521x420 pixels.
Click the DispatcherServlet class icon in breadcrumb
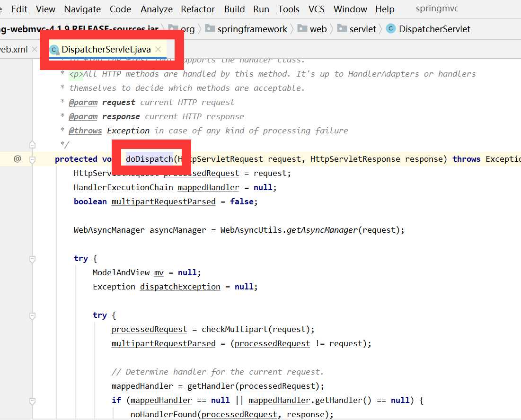[391, 29]
